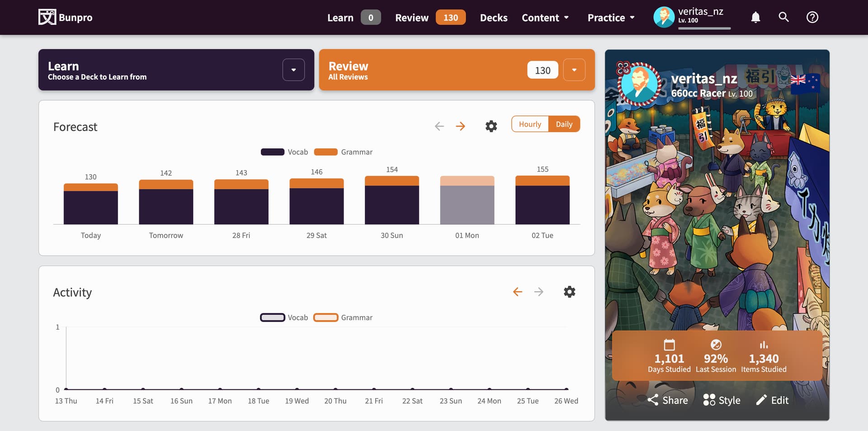Go to previous Activity period arrow
The height and width of the screenshot is (431, 868).
[x=518, y=292]
